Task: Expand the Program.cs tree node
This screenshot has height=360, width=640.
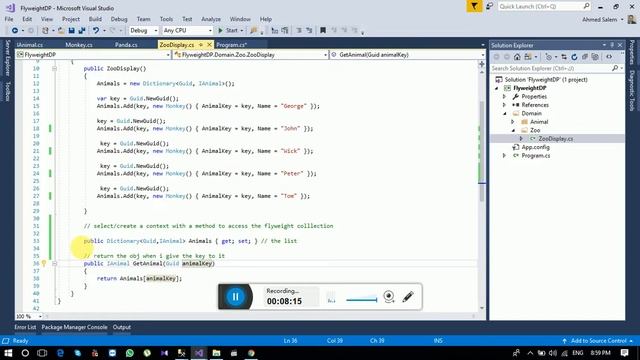Action: 504,156
